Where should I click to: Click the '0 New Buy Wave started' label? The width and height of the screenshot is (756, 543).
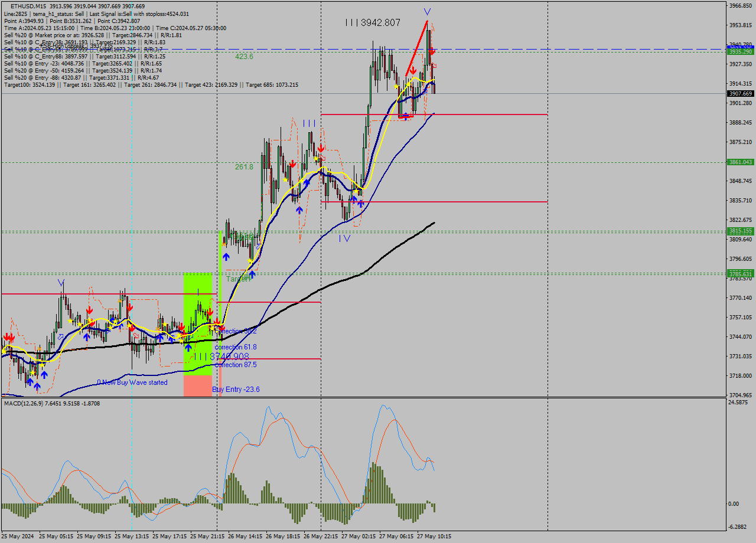tap(132, 382)
